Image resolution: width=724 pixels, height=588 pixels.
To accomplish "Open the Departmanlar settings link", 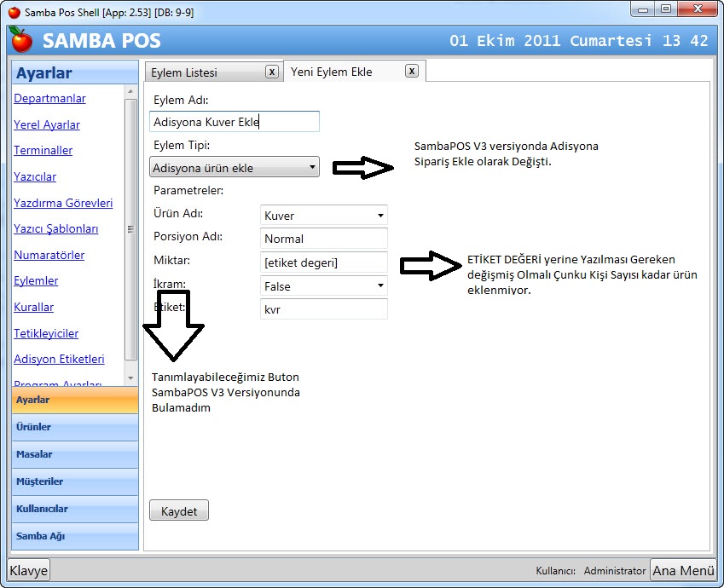I will coord(49,99).
